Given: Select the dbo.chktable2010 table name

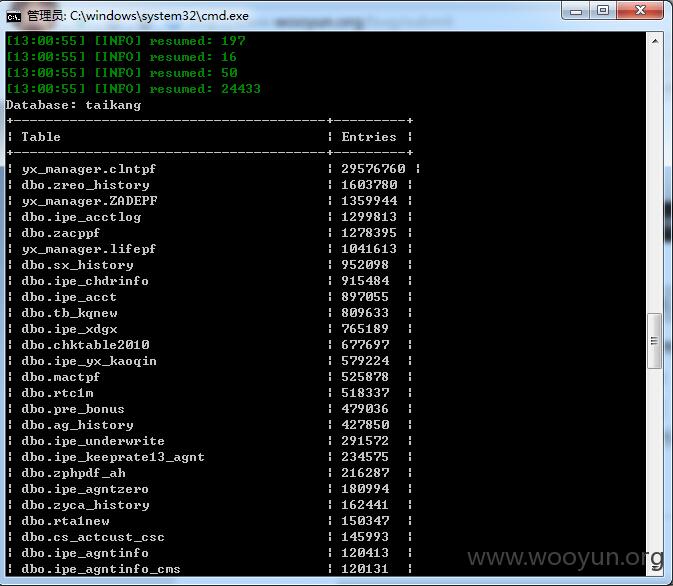Looking at the screenshot, I should point(85,345).
